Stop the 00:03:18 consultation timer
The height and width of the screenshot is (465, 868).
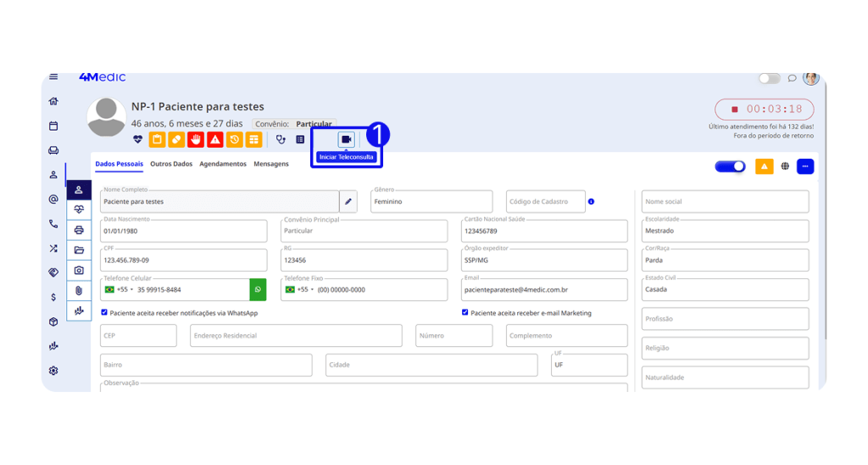(764, 109)
